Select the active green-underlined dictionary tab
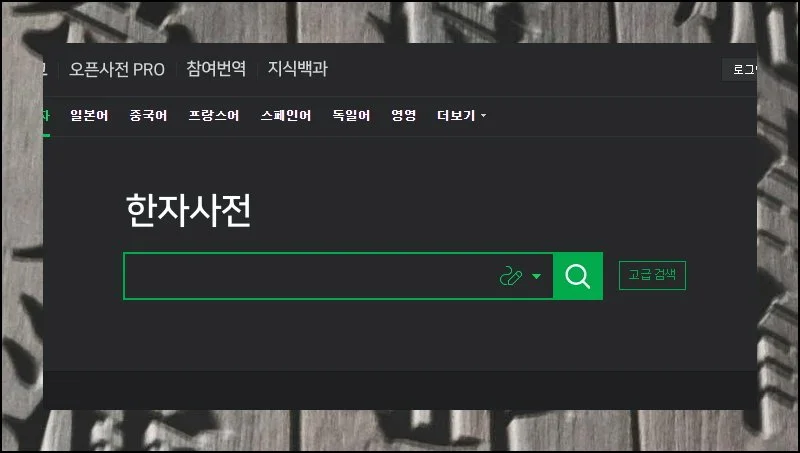 click(x=46, y=116)
